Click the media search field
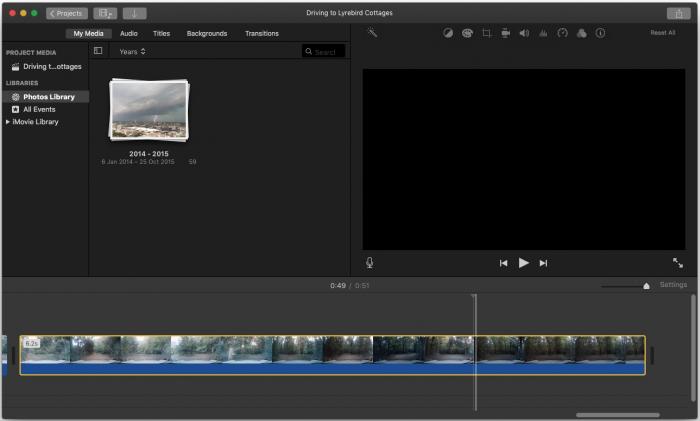 pyautogui.click(x=324, y=52)
